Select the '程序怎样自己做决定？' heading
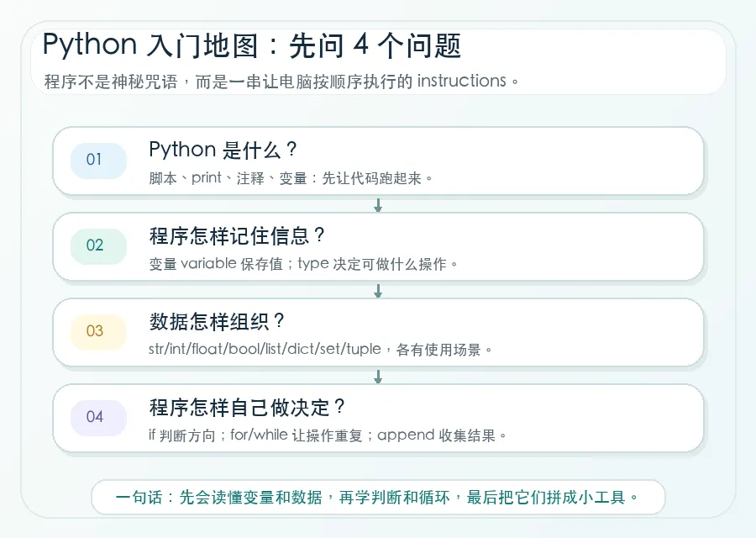 pyautogui.click(x=247, y=407)
